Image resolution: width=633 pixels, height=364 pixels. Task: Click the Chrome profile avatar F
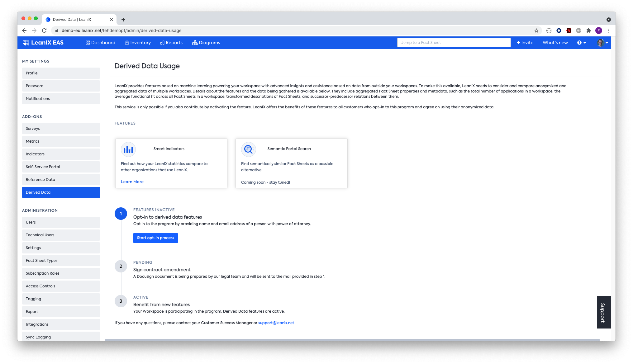[x=599, y=31]
